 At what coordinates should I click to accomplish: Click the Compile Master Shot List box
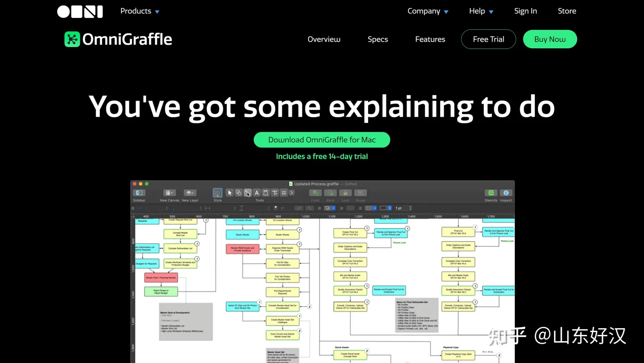181,234
